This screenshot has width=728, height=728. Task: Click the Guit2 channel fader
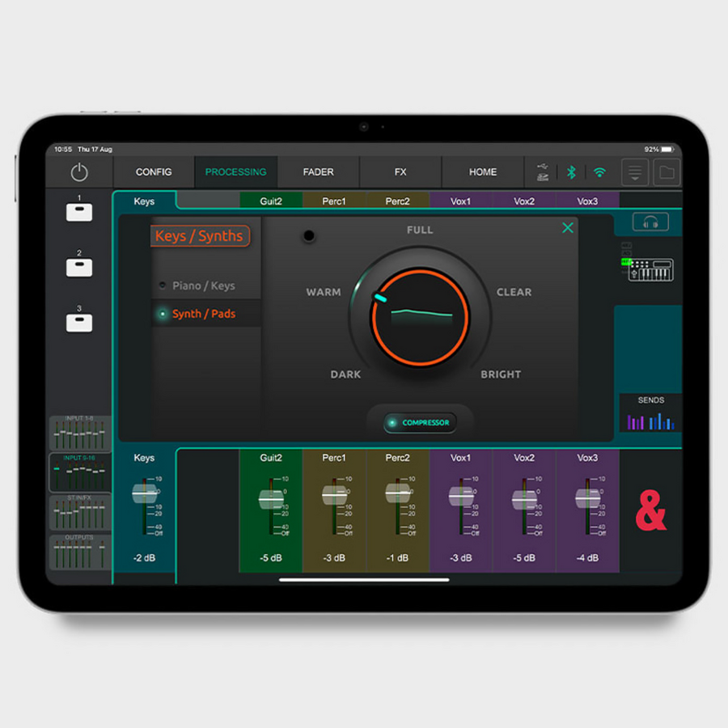point(271,498)
